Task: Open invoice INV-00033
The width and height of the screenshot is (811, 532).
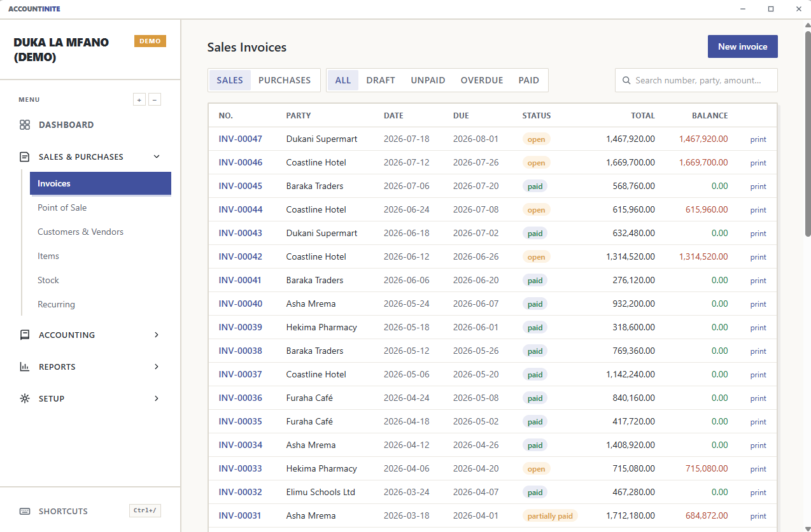Action: pyautogui.click(x=241, y=468)
